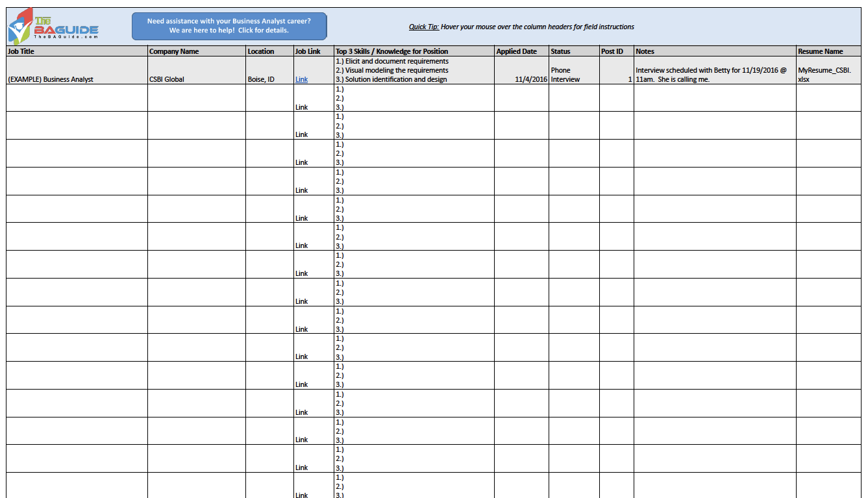Select the 'Boise, ID' location cell
Image resolution: width=868 pixels, height=498 pixels.
269,71
